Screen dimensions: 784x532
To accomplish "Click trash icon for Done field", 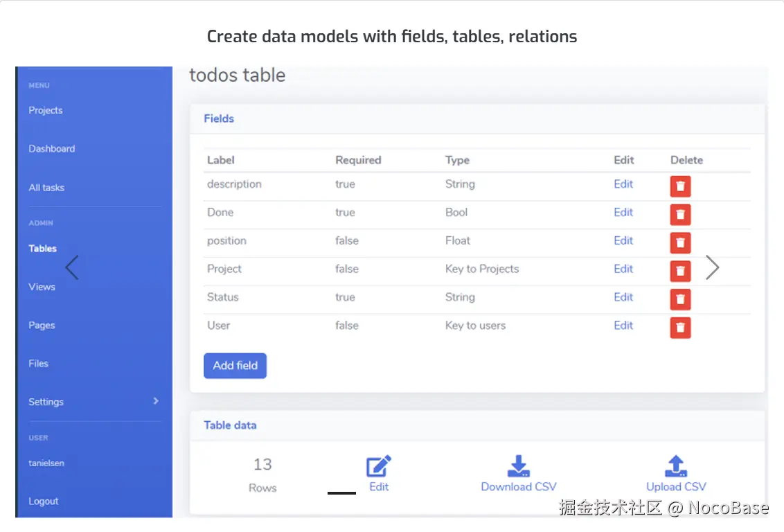I will click(x=680, y=215).
